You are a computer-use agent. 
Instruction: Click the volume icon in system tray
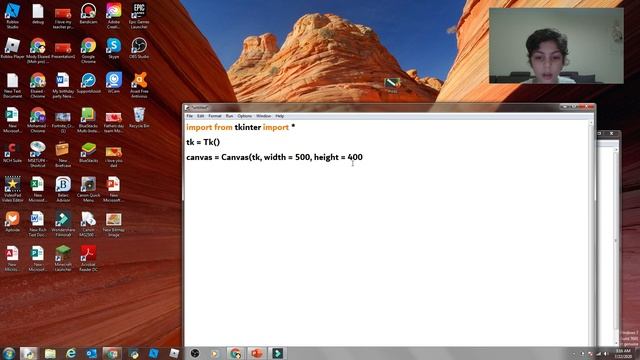[606, 353]
